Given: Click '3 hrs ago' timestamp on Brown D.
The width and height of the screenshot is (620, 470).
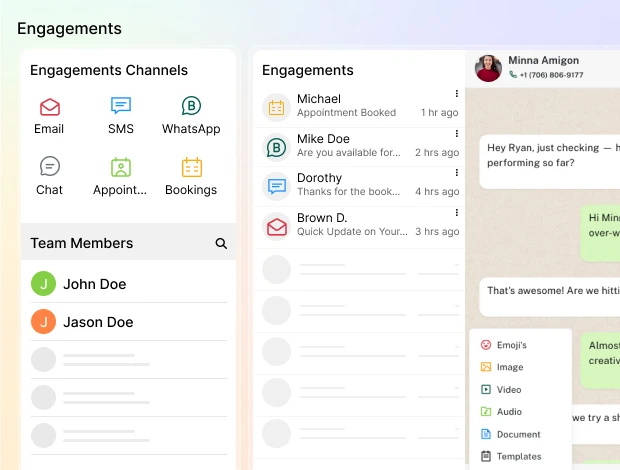Looking at the screenshot, I should pyautogui.click(x=437, y=232).
